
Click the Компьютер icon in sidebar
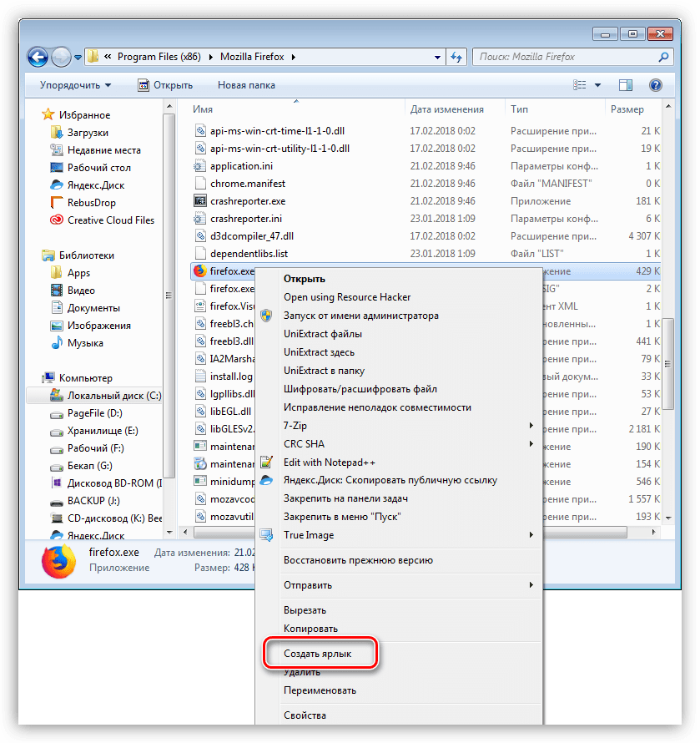[48, 377]
